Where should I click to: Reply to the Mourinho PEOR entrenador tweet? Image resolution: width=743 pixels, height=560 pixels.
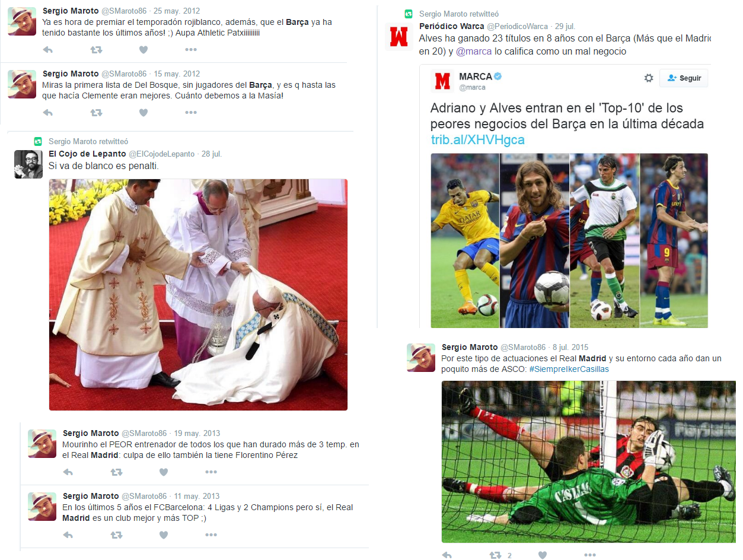point(68,472)
